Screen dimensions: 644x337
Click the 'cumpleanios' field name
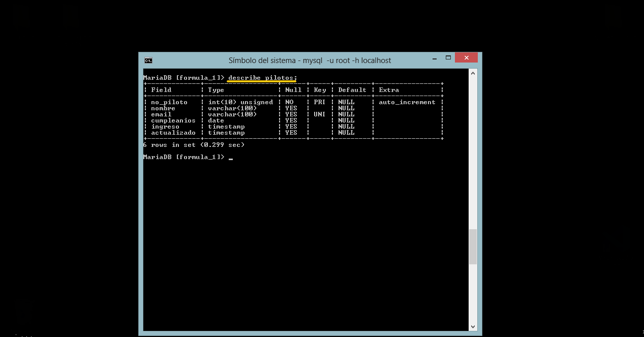coord(173,120)
